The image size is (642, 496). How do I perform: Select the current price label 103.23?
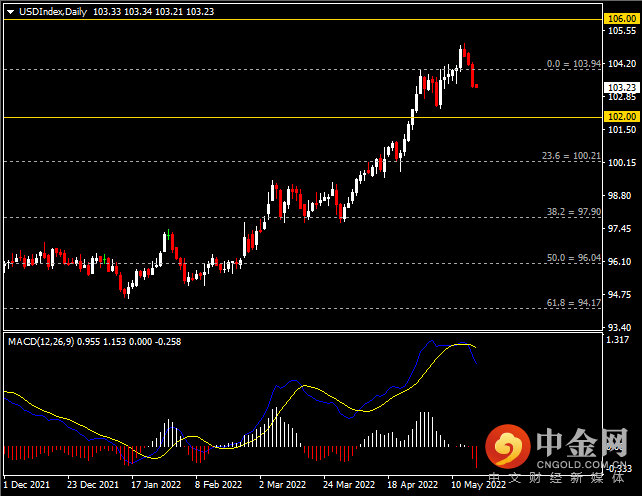click(x=622, y=88)
